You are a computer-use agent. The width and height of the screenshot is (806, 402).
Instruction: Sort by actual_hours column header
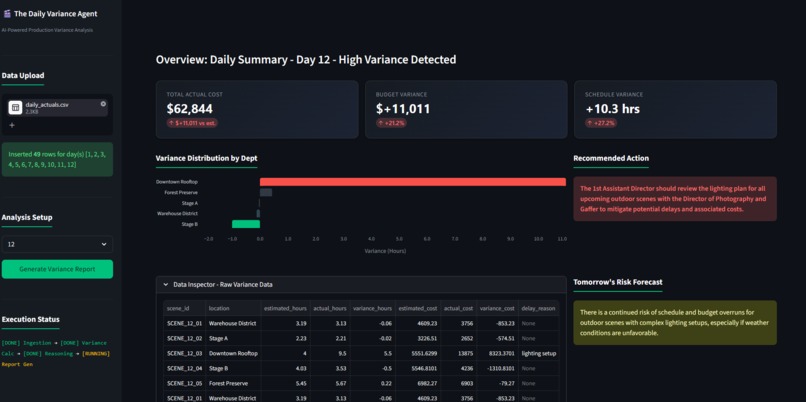[x=329, y=308]
